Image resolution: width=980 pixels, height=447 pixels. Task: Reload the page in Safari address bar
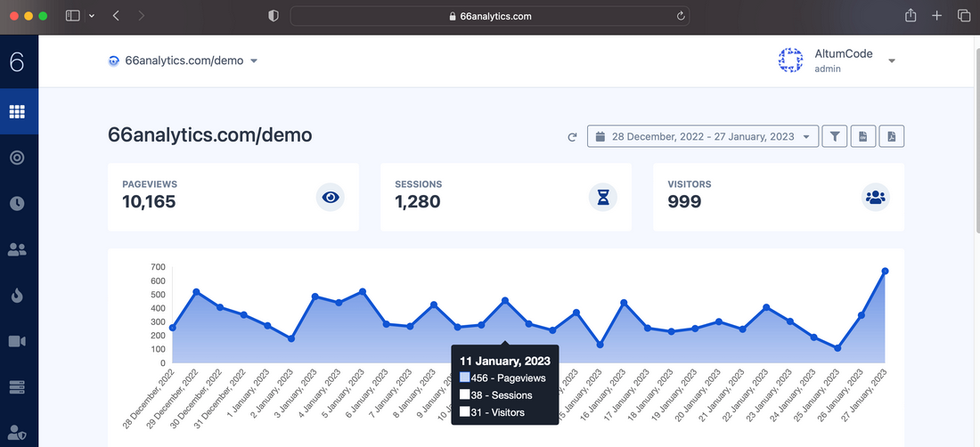tap(681, 16)
